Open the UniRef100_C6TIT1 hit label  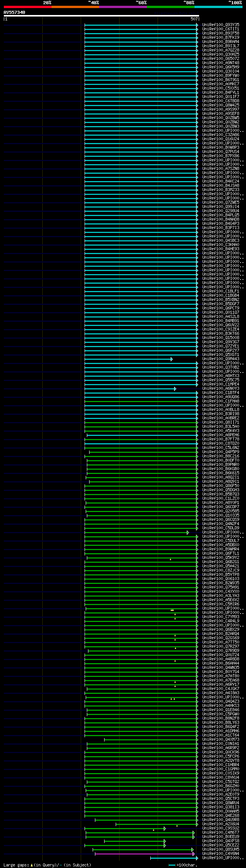click(221, 29)
